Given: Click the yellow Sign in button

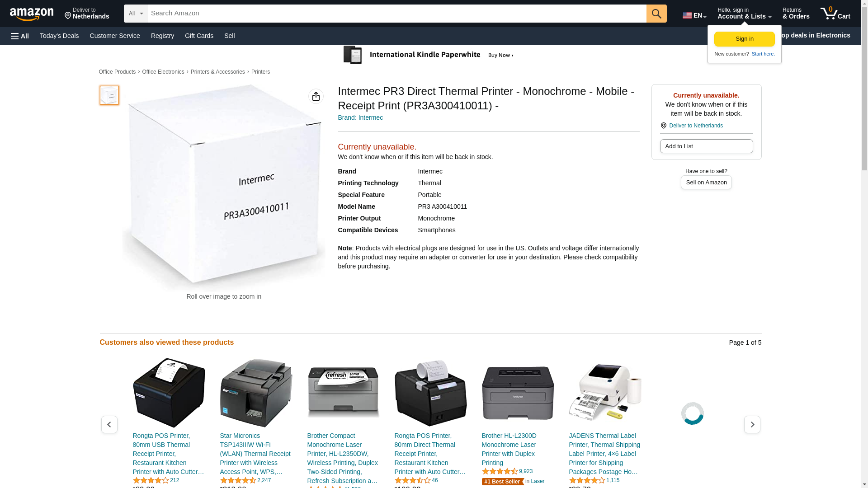Looking at the screenshot, I should 745,39.
